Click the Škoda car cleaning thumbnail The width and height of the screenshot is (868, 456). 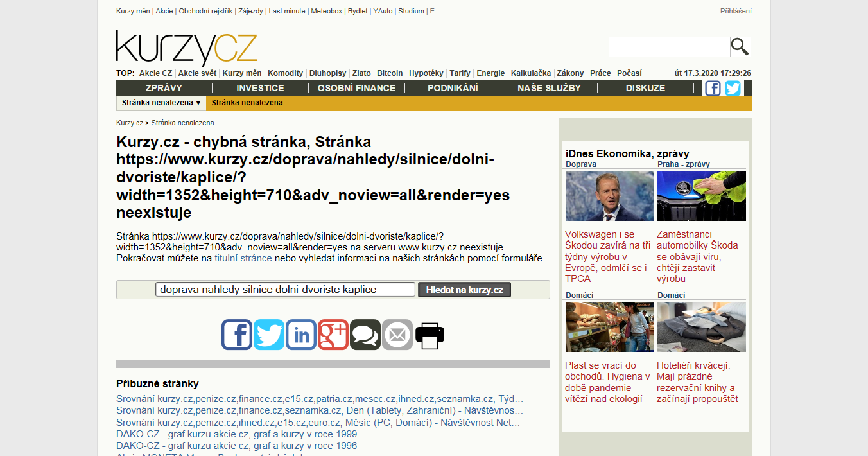tap(702, 196)
